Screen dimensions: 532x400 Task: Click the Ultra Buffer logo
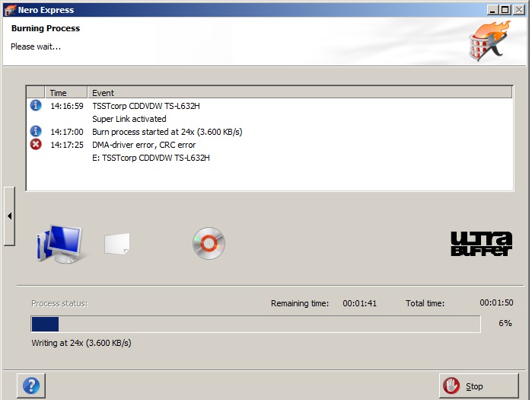coord(481,243)
